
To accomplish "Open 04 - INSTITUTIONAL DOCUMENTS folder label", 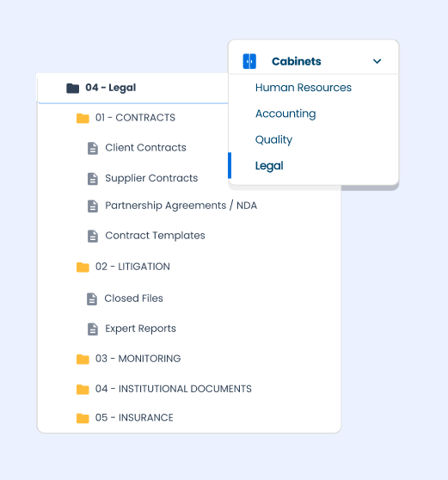I will click(173, 389).
